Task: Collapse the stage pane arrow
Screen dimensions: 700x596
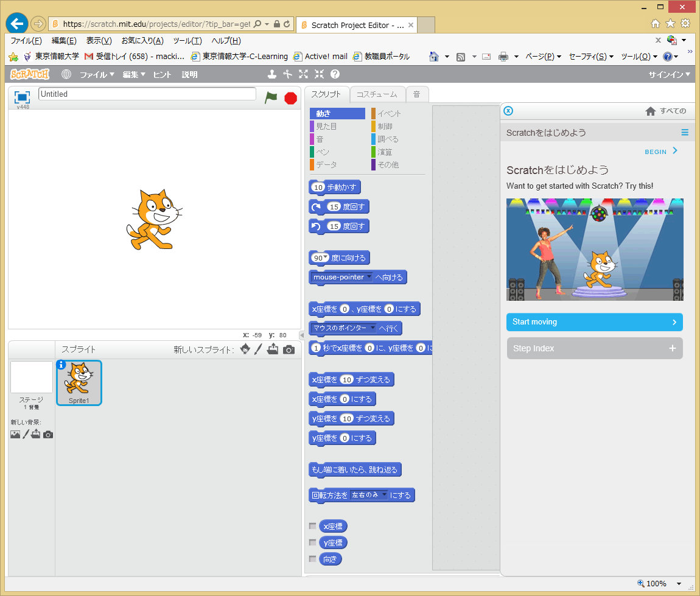Action: 302,335
